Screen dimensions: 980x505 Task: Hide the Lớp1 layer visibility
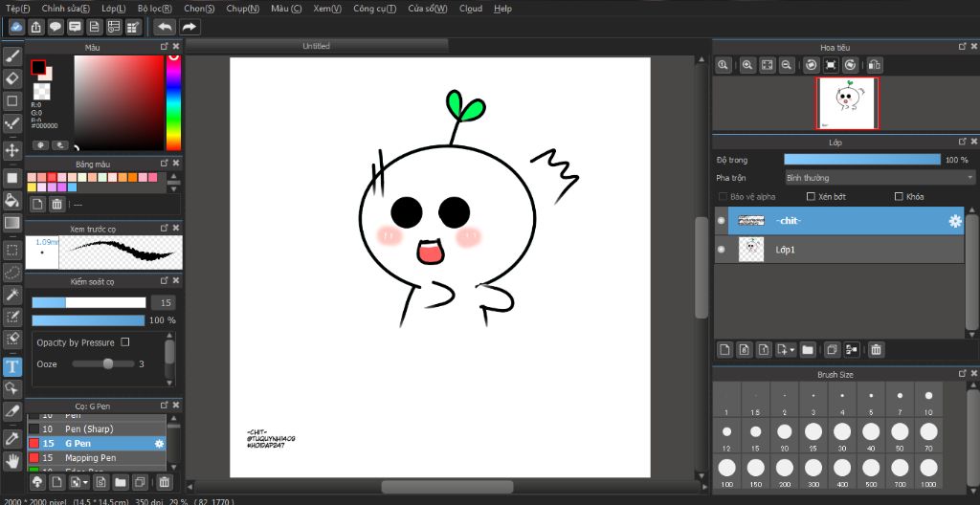click(x=722, y=249)
